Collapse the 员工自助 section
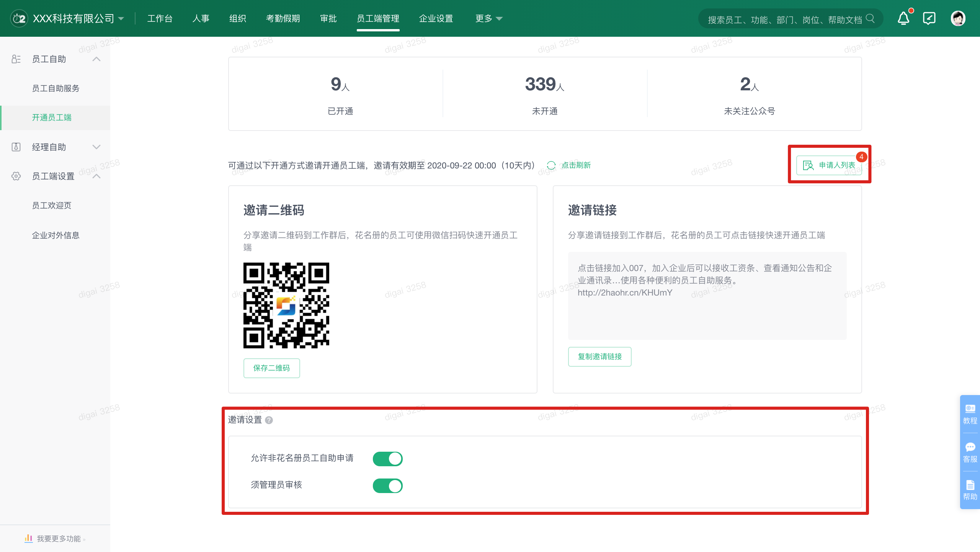Screen dimensions: 980x552 (x=96, y=59)
